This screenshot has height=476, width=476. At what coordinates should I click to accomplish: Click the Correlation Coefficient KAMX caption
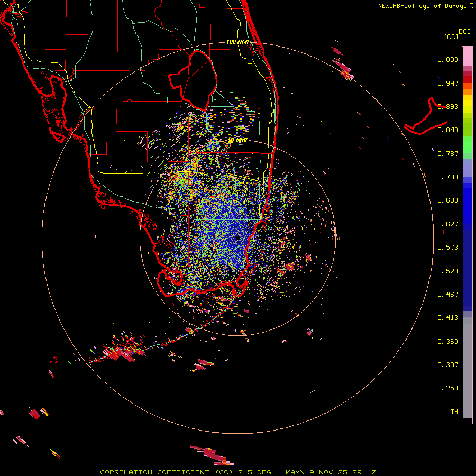237,472
